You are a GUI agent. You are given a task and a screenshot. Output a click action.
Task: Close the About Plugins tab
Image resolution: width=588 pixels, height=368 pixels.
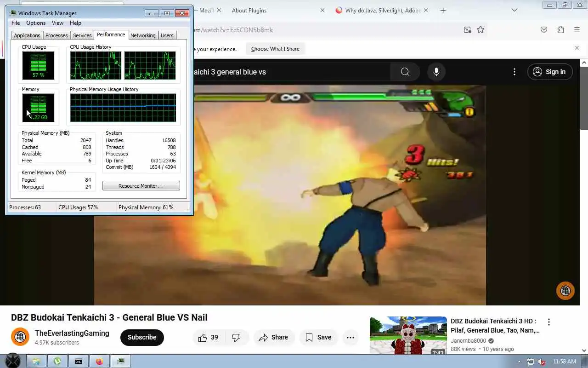tap(322, 10)
